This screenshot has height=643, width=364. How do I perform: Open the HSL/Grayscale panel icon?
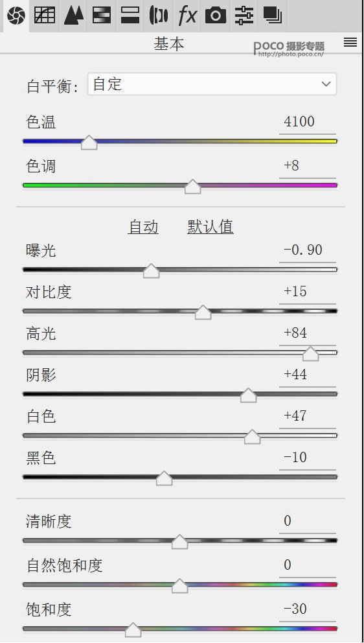point(102,16)
